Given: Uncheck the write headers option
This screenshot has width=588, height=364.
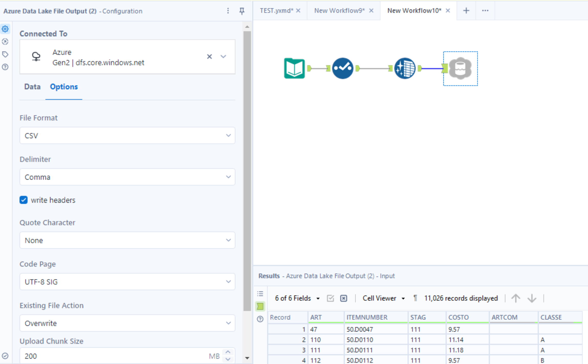Looking at the screenshot, I should click(x=23, y=200).
